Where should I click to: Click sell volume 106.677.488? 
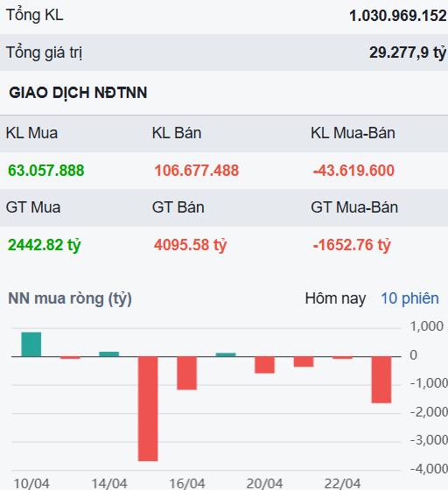coord(197,171)
